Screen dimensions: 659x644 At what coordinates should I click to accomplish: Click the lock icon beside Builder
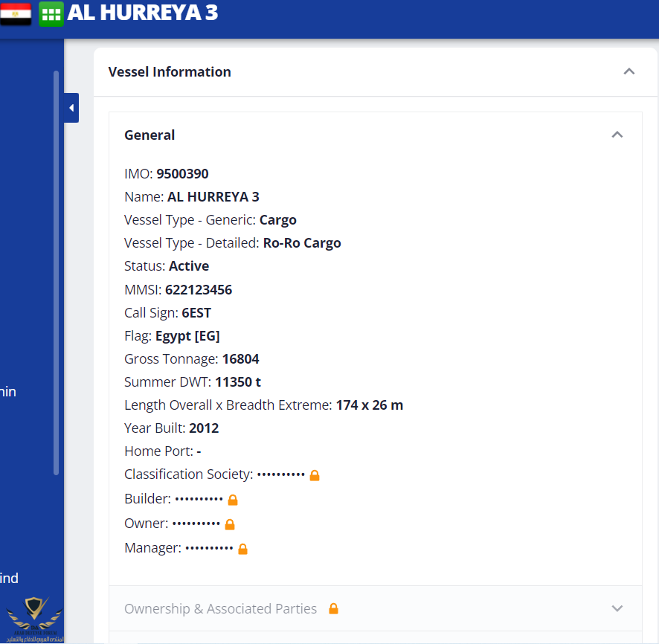[233, 500]
